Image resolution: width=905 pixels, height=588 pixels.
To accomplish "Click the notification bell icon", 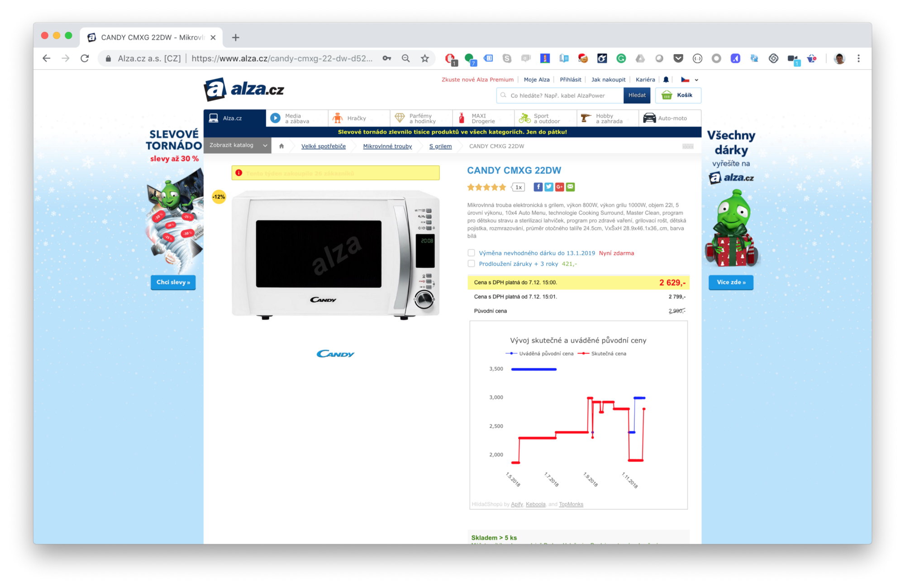I will coord(666,79).
